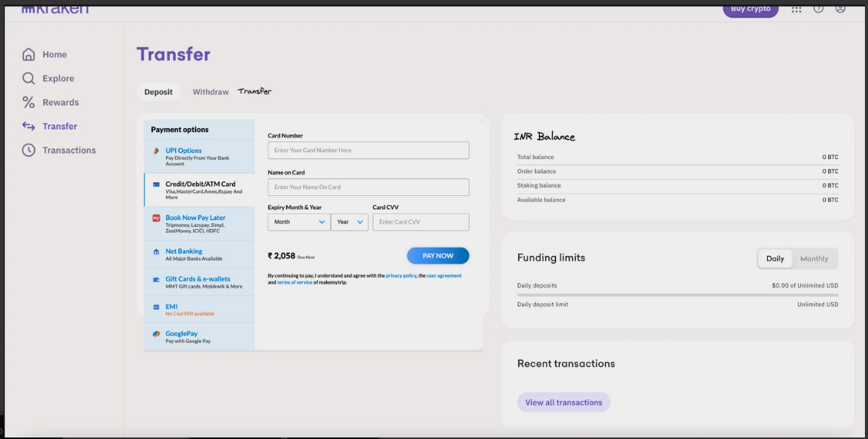Switch to the Withdraw tab
The height and width of the screenshot is (439, 868).
click(x=210, y=92)
